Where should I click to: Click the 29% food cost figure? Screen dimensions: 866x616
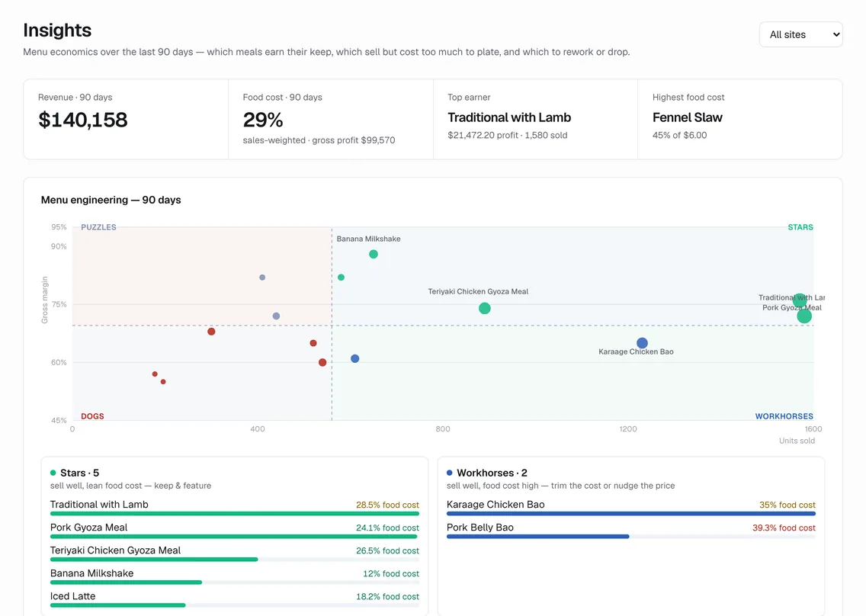point(263,120)
